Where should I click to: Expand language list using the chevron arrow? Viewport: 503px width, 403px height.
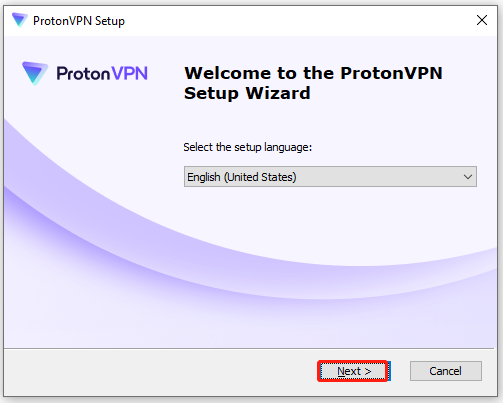[x=468, y=177]
